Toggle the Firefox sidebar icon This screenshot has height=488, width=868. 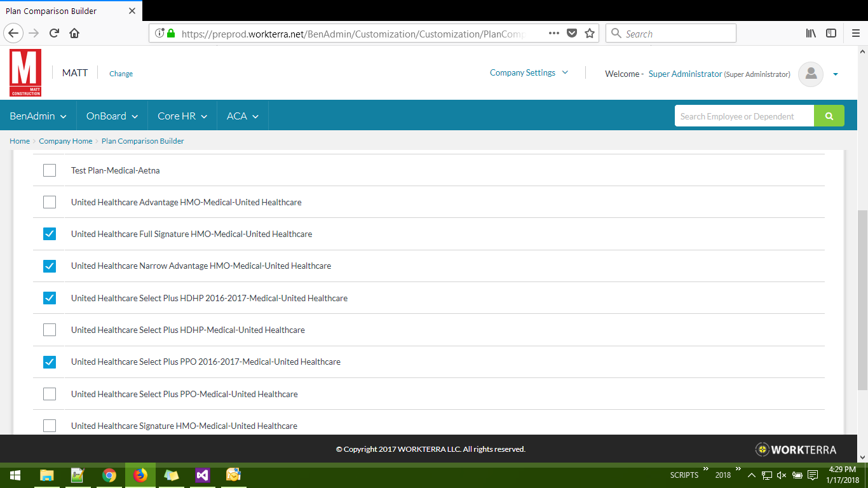[831, 33]
